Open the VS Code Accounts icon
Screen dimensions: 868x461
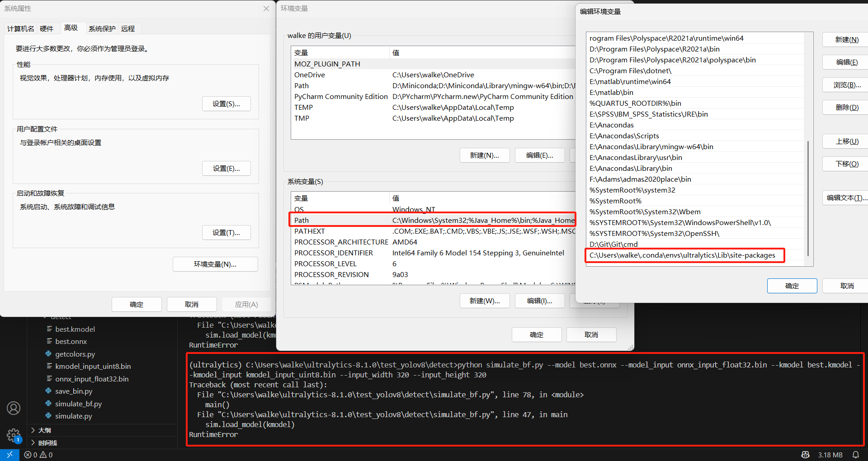click(14, 408)
